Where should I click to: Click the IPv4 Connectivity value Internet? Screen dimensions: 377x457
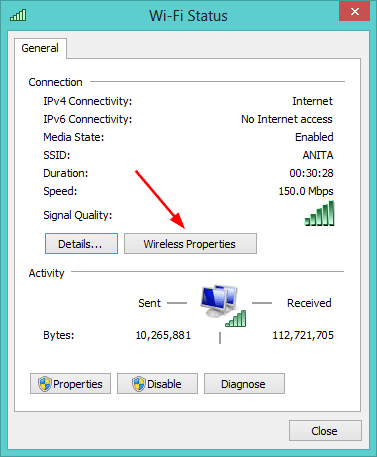312,101
